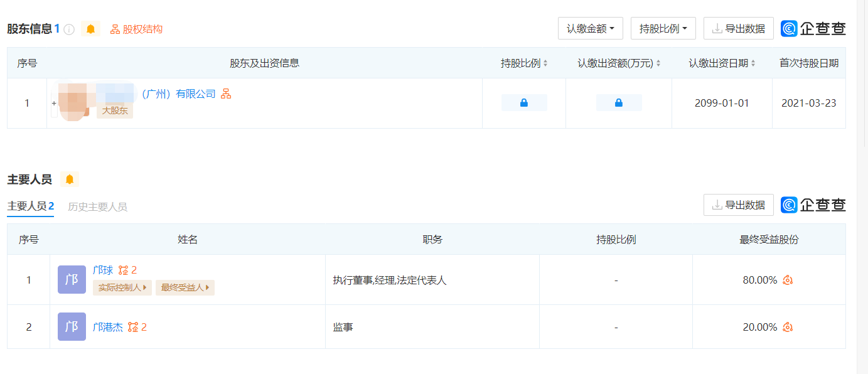Screen dimensions: 868x374
Task: Click the 最终受益人 tag under 邝球
Action: pyautogui.click(x=185, y=288)
